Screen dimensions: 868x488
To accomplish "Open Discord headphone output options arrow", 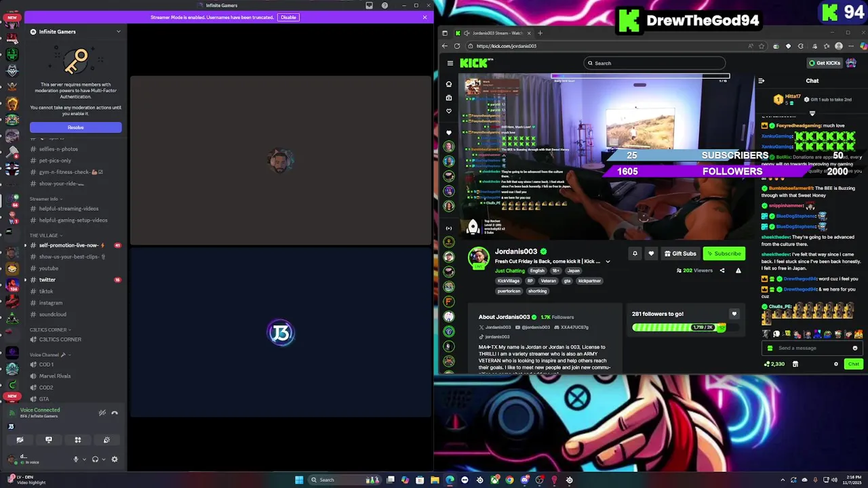I will click(x=103, y=459).
